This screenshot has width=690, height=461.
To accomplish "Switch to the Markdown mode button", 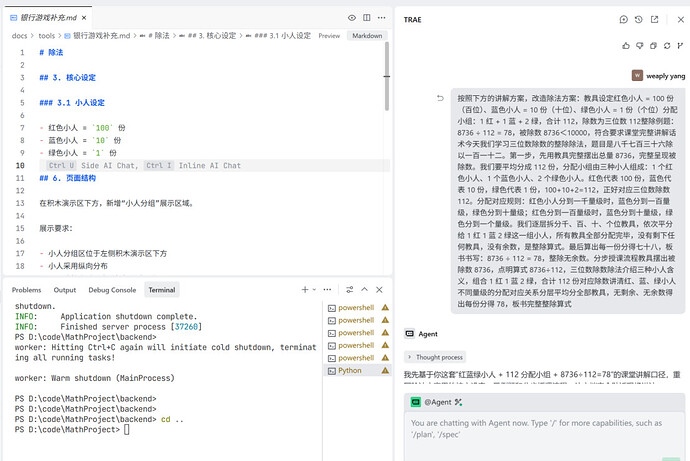I will (x=367, y=36).
